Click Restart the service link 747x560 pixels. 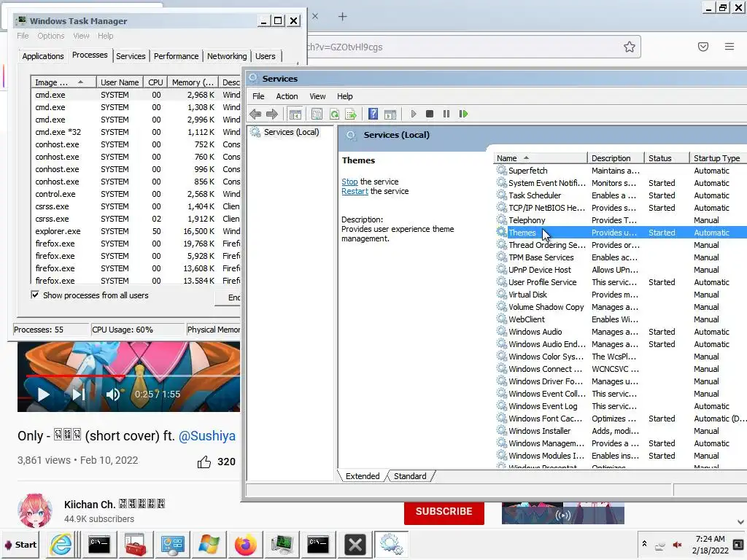pyautogui.click(x=355, y=191)
